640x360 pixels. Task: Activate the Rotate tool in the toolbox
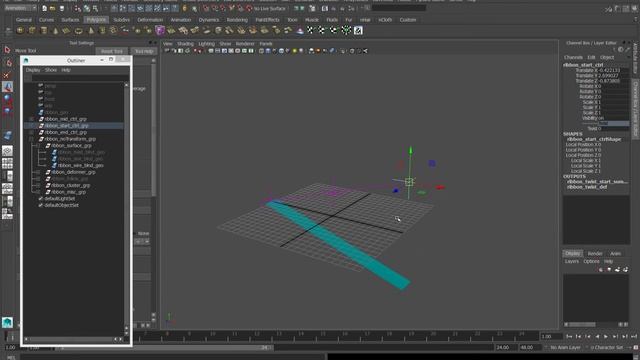[x=7, y=98]
